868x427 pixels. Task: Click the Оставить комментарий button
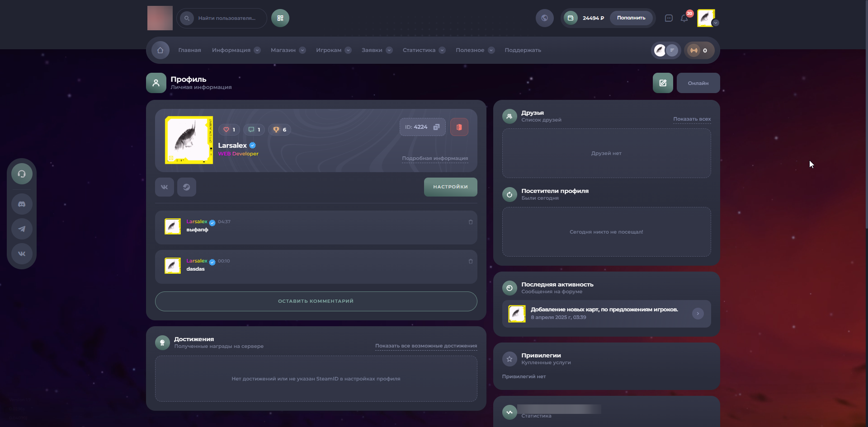coord(316,301)
